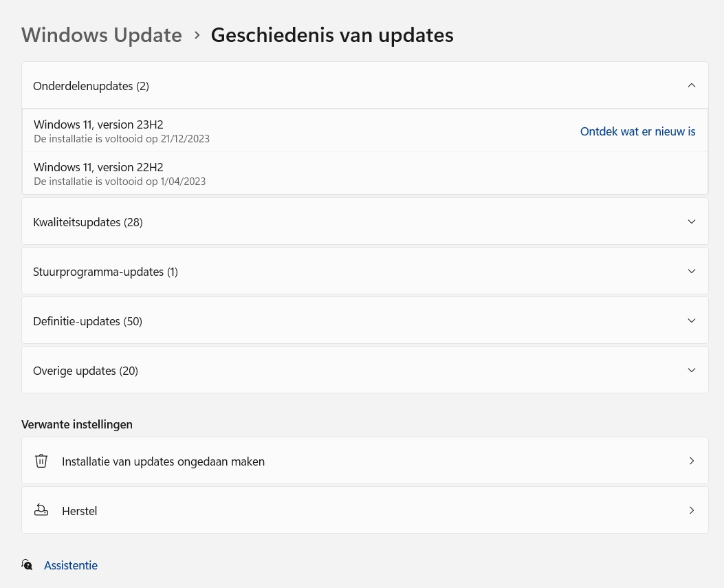Screen dimensions: 724x588
Task: Click chevron arrow next to Herstel
Action: click(x=692, y=510)
